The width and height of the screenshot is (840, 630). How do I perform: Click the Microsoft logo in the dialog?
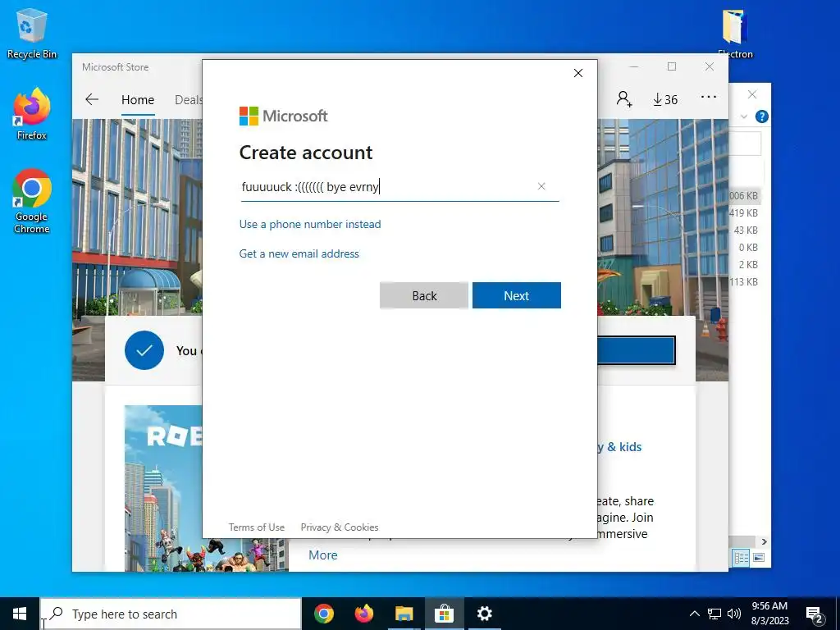[x=283, y=116]
